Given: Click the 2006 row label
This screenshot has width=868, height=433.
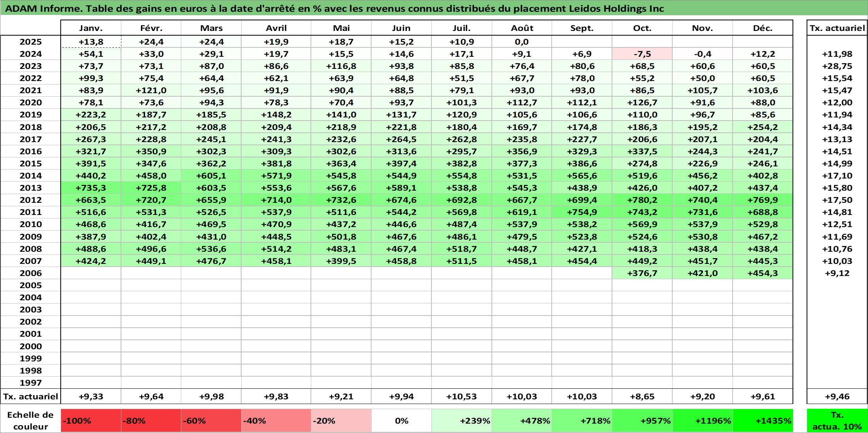Looking at the screenshot, I should click(x=31, y=273).
